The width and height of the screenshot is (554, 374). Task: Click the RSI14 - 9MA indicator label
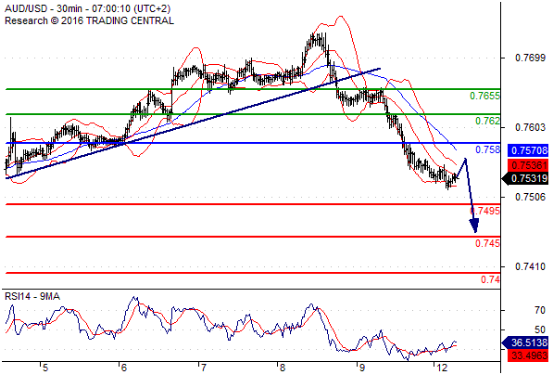click(32, 296)
